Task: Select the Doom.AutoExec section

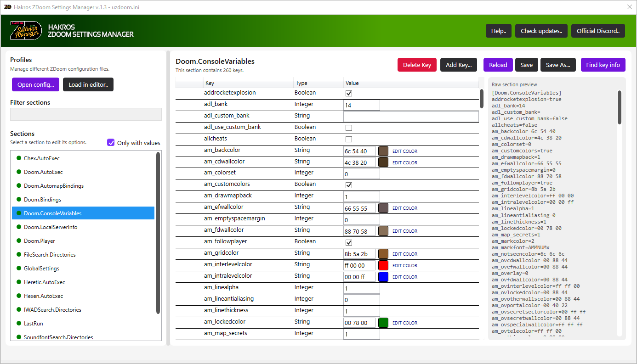Action: tap(83, 172)
